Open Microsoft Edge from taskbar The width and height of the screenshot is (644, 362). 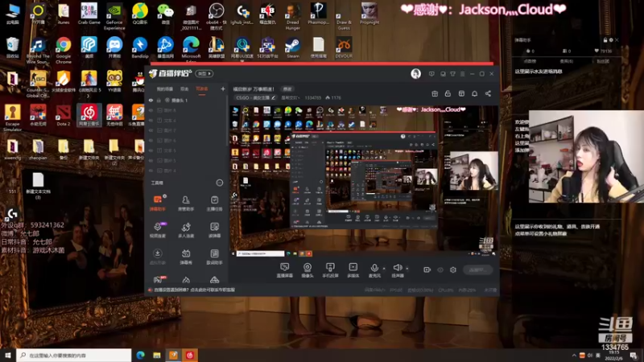click(140, 356)
